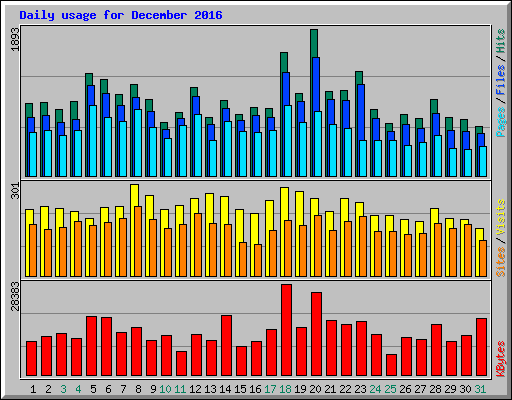Click the cyan Pages bar for day 1

(x=33, y=154)
